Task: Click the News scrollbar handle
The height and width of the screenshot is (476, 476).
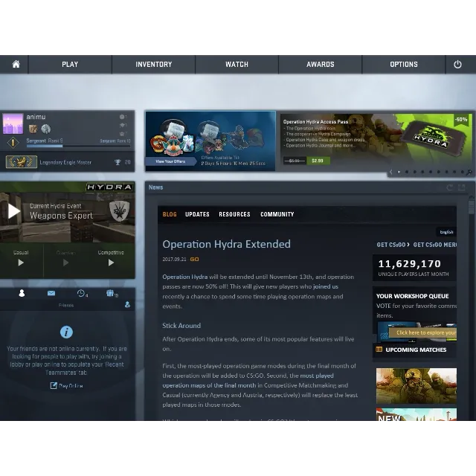Action: pos(471,207)
